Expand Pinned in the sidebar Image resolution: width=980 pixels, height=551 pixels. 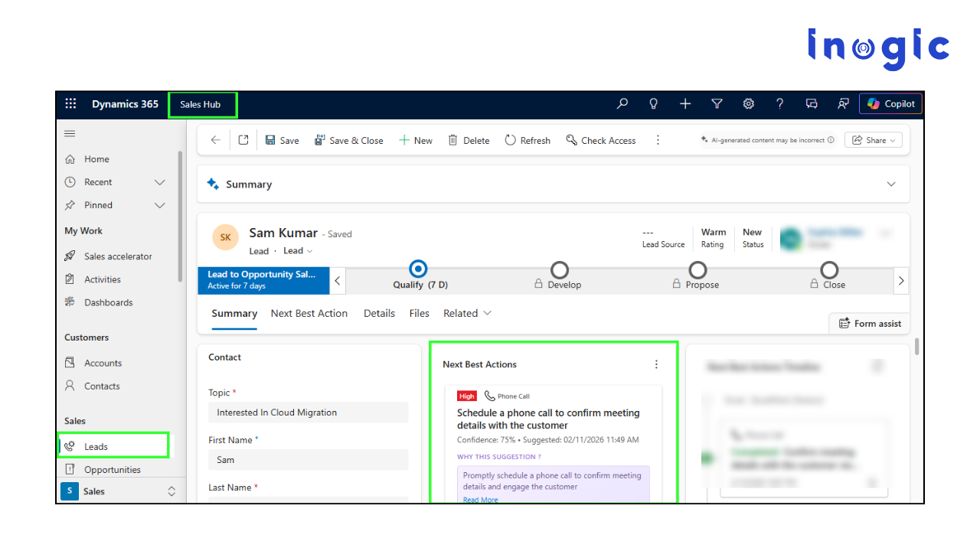[160, 205]
